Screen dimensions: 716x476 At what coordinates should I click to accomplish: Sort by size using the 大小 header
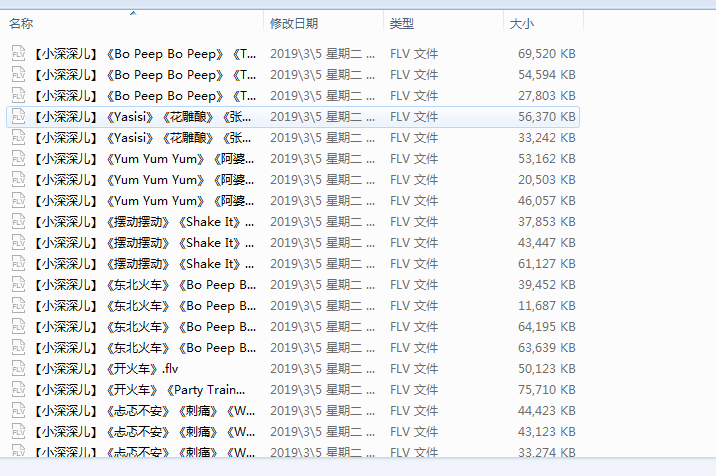coord(521,23)
